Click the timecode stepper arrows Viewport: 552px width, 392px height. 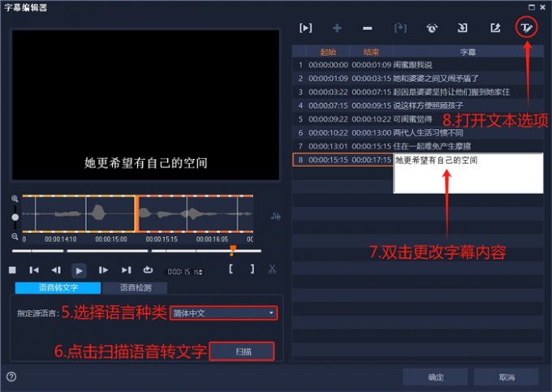(201, 272)
